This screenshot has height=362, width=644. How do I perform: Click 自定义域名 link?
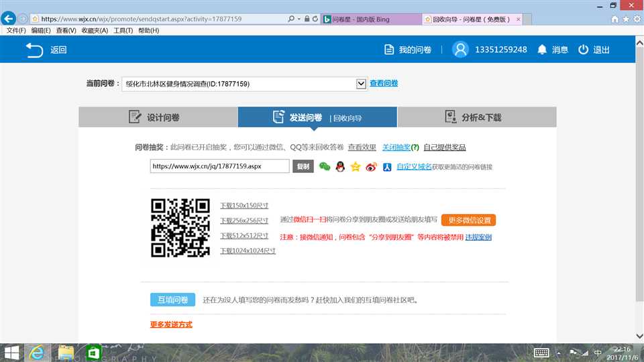[414, 167]
